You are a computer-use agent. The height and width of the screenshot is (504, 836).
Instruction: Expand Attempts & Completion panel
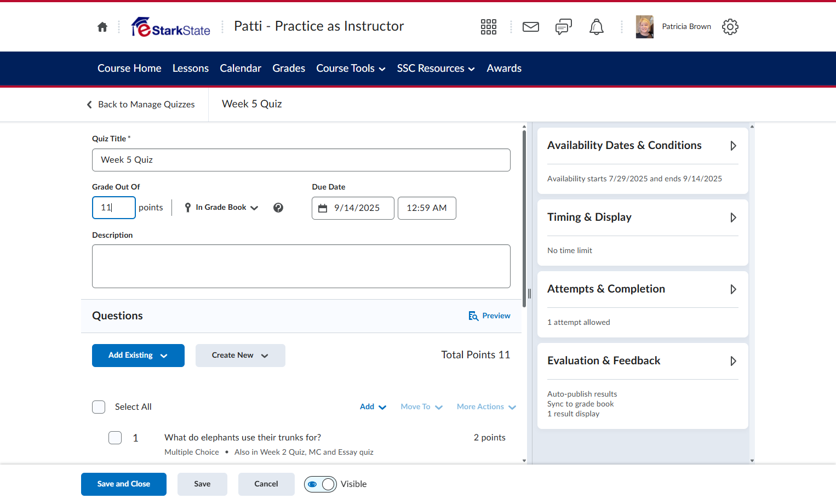(643, 289)
